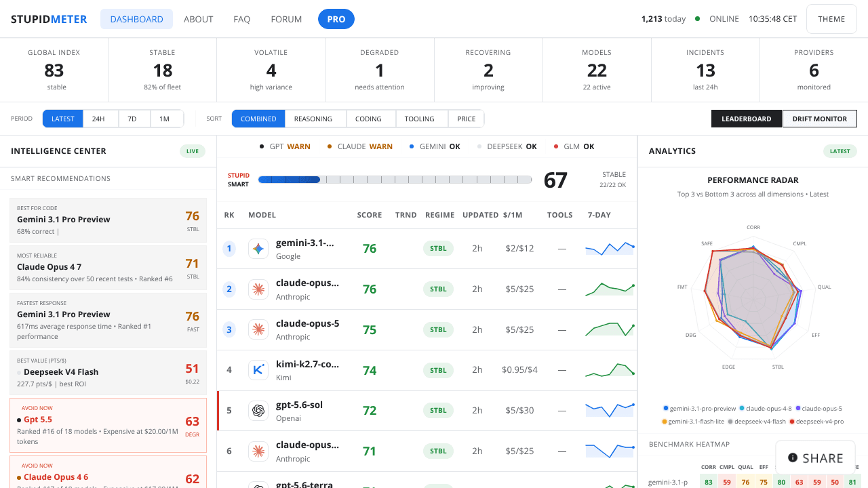
Task: Click the Incidents stat card
Action: coord(705,70)
